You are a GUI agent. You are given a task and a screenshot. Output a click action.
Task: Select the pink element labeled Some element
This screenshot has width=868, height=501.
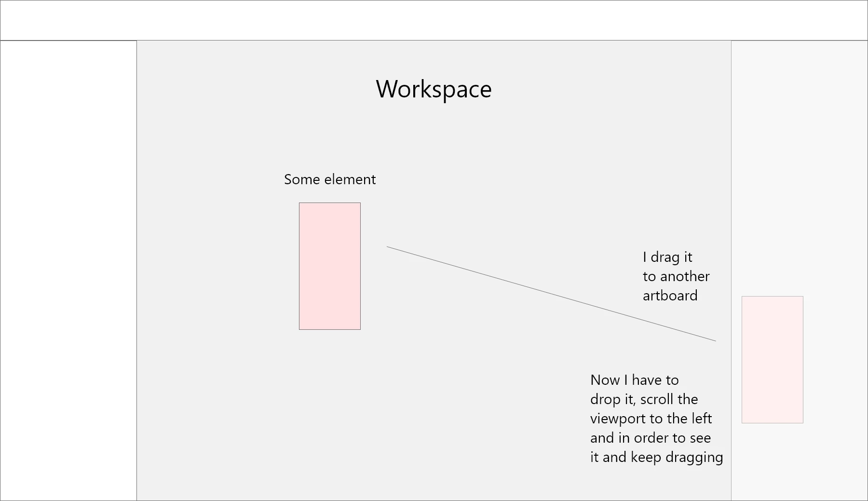(x=330, y=266)
